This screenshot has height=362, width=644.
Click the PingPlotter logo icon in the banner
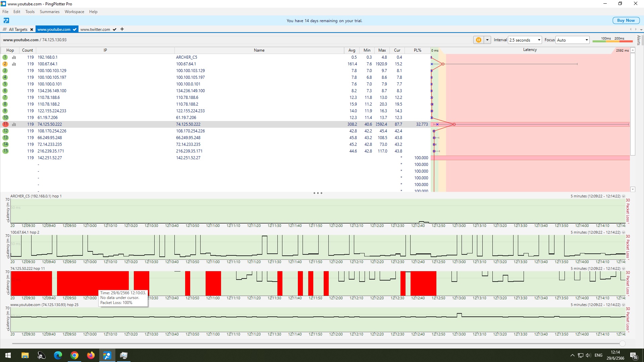click(6, 20)
